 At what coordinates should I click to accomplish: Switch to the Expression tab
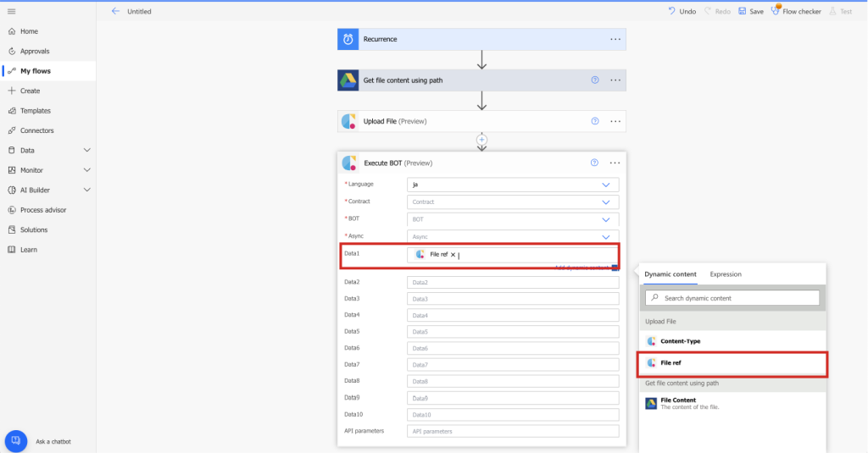(726, 274)
